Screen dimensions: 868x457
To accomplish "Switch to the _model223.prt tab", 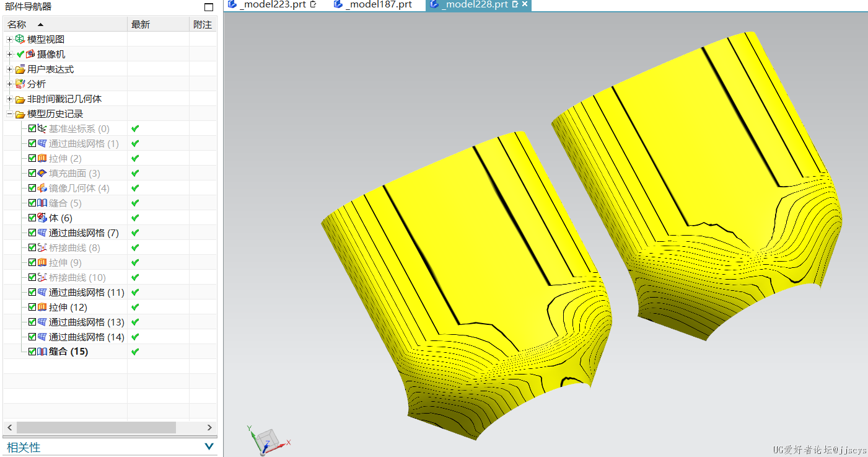I will click(x=273, y=4).
